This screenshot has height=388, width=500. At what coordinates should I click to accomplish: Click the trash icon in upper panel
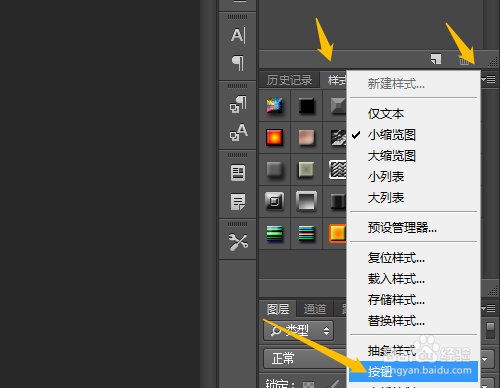[x=464, y=60]
